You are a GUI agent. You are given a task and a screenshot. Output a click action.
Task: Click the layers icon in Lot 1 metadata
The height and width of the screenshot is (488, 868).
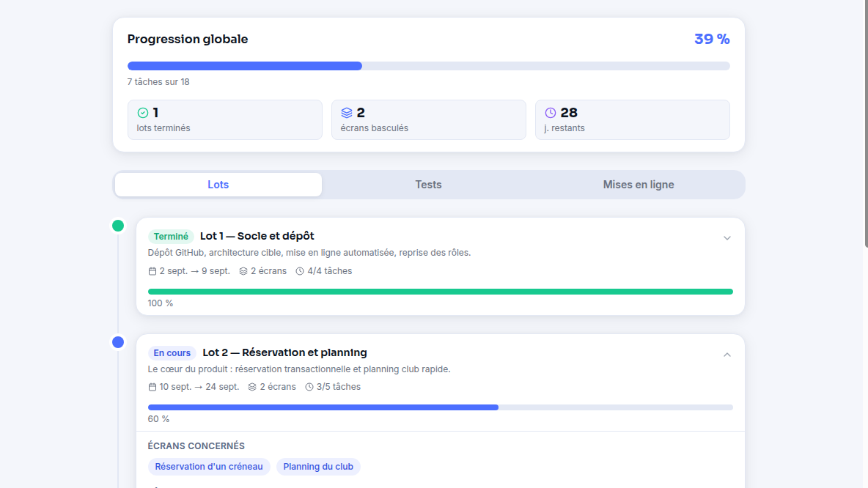[x=243, y=271]
